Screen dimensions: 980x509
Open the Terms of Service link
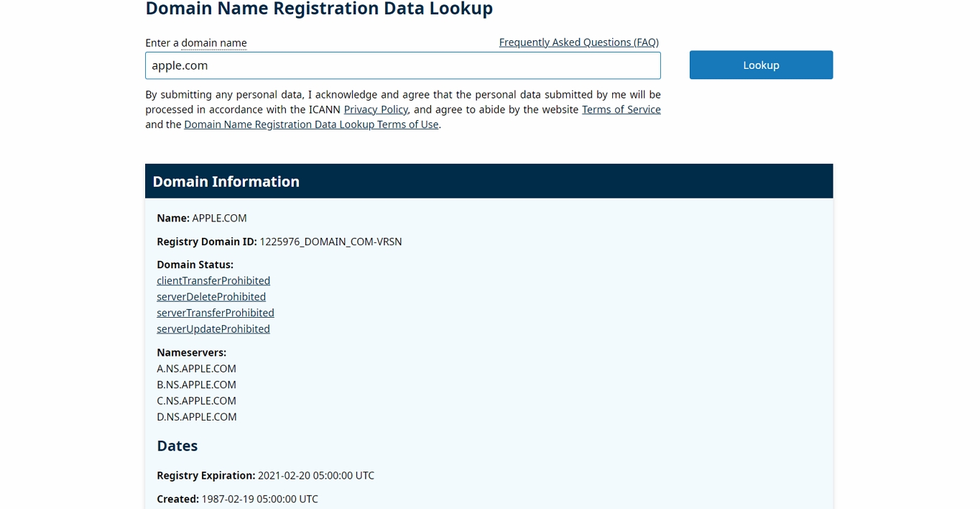[621, 109]
